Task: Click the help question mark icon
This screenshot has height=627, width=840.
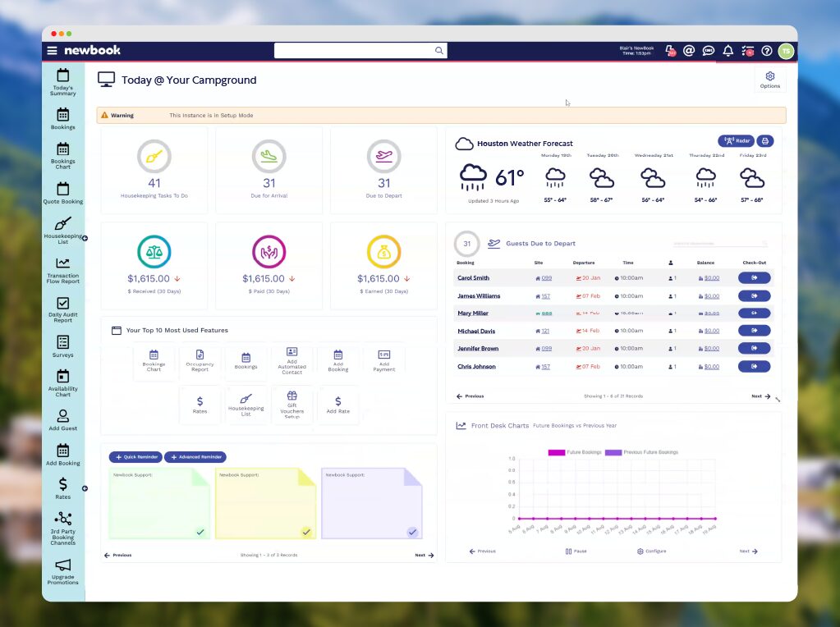Action: click(x=766, y=51)
